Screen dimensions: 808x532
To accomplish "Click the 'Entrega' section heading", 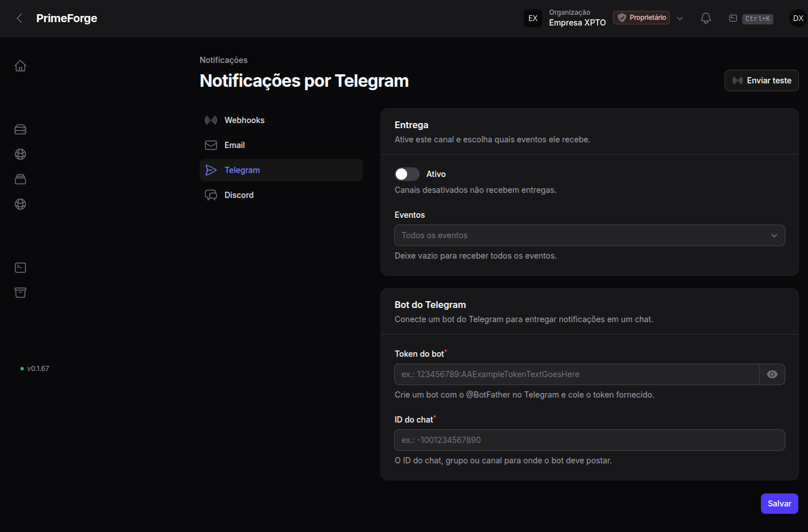I will (x=412, y=125).
